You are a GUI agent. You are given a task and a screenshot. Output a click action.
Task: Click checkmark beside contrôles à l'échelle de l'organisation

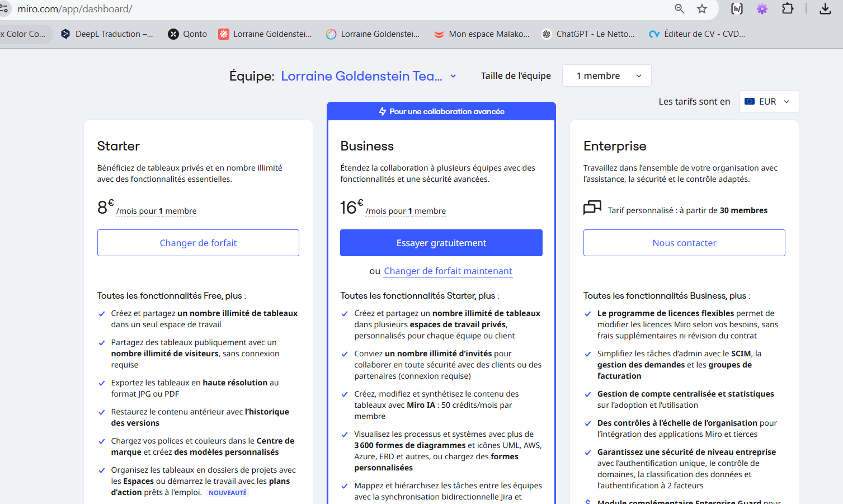click(588, 423)
